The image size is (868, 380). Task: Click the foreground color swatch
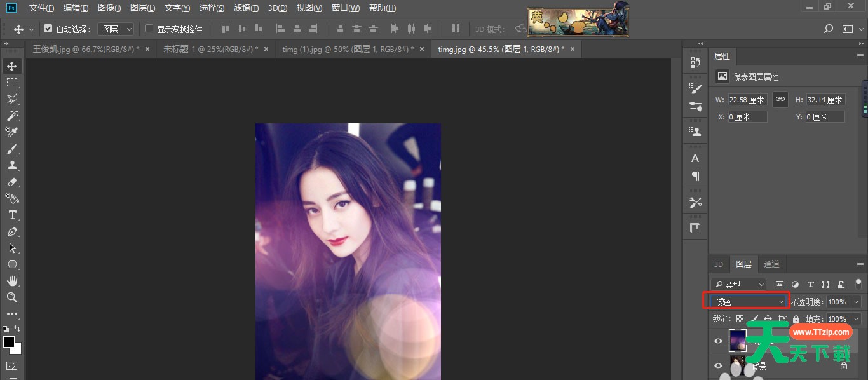pos(9,342)
